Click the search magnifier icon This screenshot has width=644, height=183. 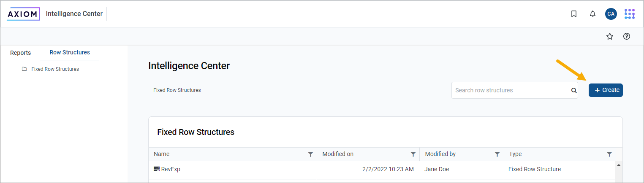(x=574, y=90)
